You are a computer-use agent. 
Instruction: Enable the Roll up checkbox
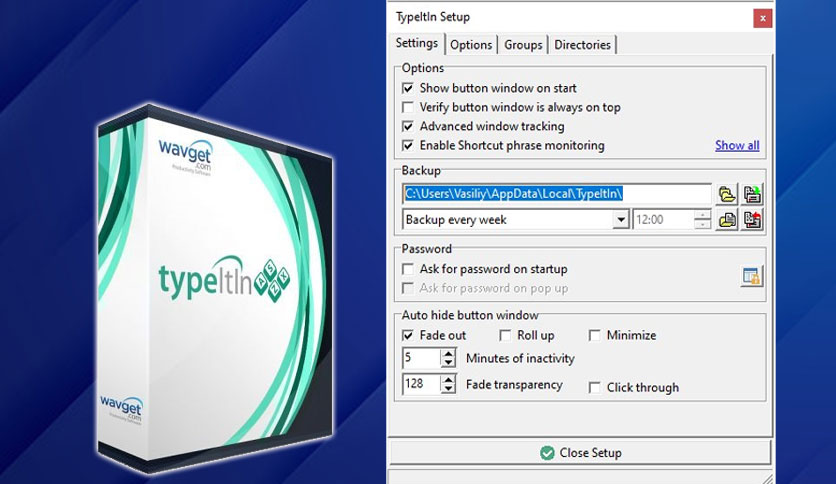pyautogui.click(x=505, y=335)
